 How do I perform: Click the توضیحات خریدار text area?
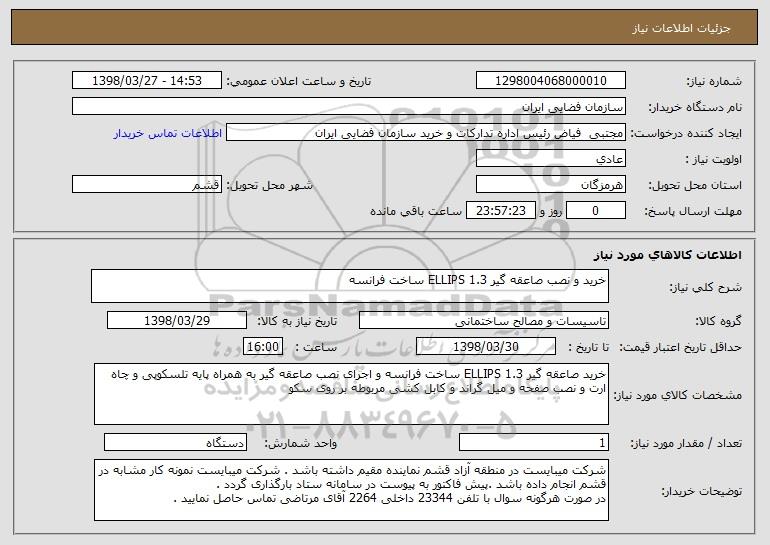(351, 490)
